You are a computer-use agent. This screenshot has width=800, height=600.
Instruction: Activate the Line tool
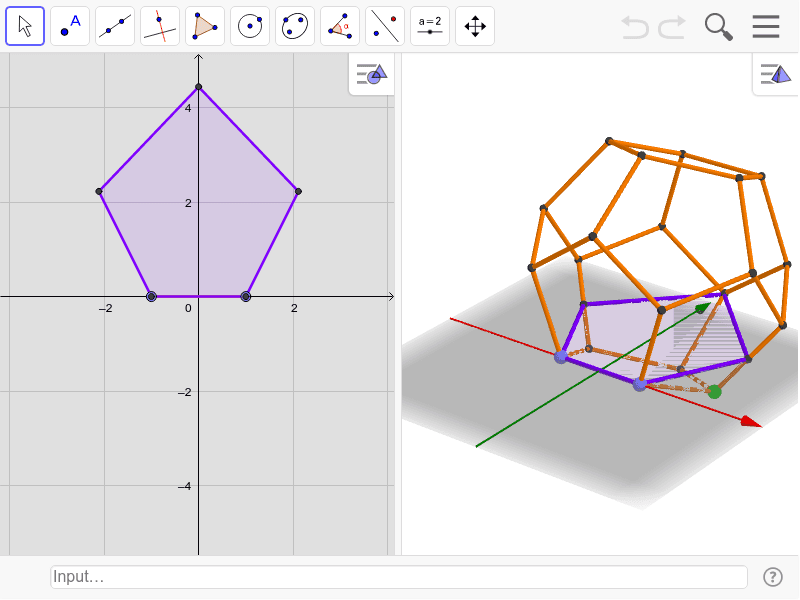[x=115, y=26]
